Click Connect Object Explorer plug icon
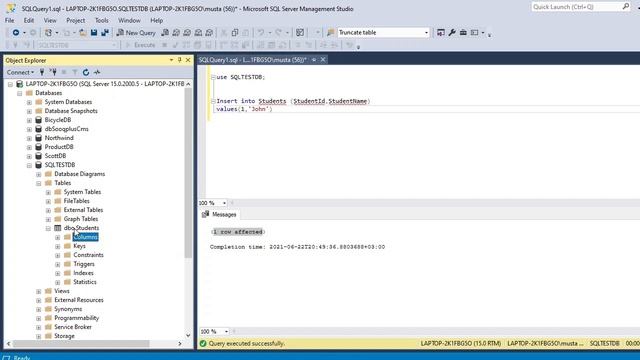The width and height of the screenshot is (640, 360). click(x=42, y=72)
